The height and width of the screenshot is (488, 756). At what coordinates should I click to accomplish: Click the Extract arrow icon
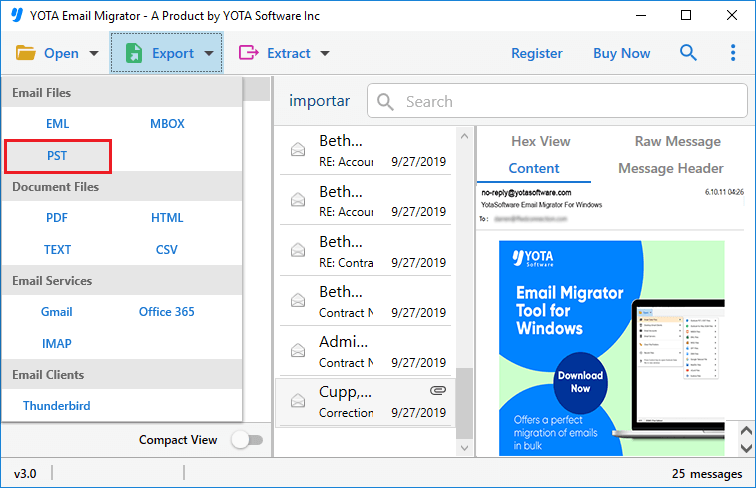249,53
